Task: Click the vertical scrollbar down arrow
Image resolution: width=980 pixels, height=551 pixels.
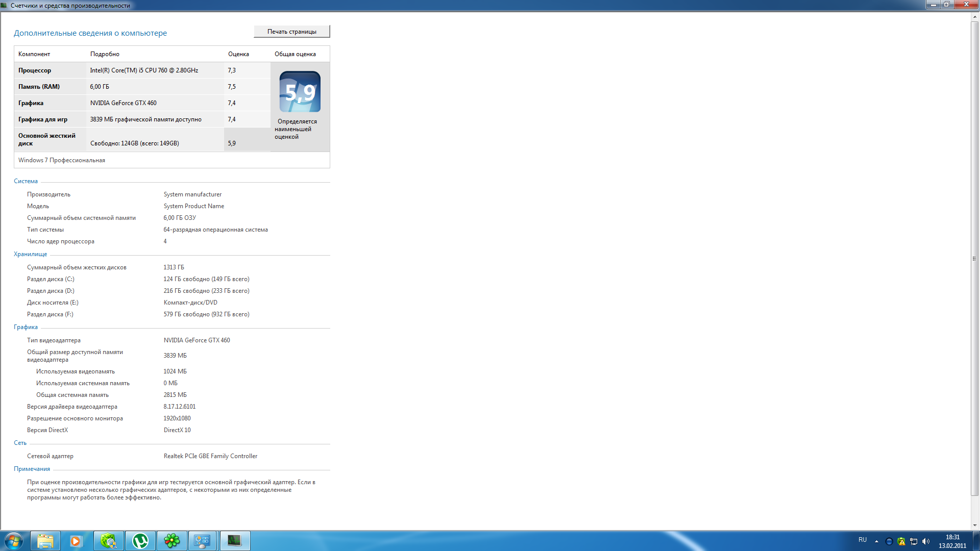Action: click(975, 525)
